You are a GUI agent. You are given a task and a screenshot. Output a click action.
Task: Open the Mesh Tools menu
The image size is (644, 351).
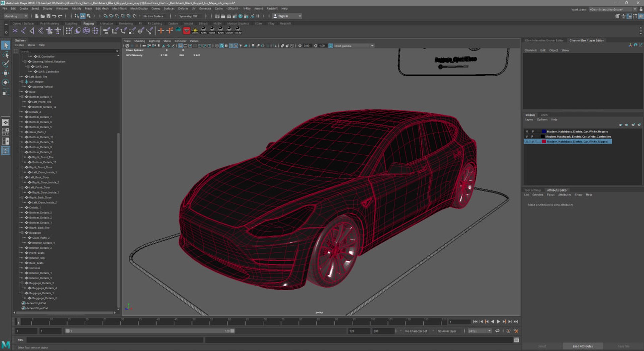click(119, 8)
